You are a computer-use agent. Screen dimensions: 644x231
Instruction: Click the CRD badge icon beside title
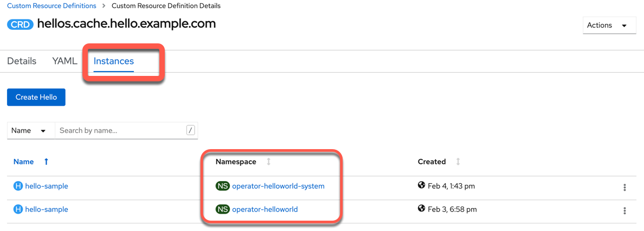tap(21, 24)
